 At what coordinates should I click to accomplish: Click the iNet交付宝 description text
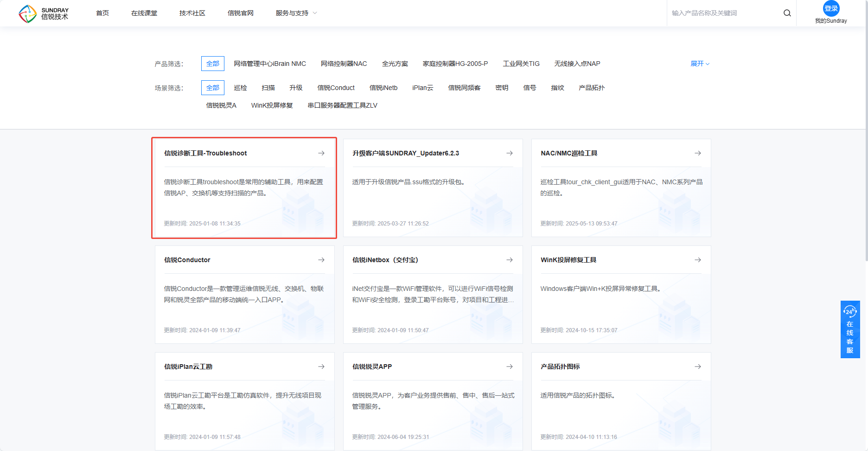pos(433,294)
